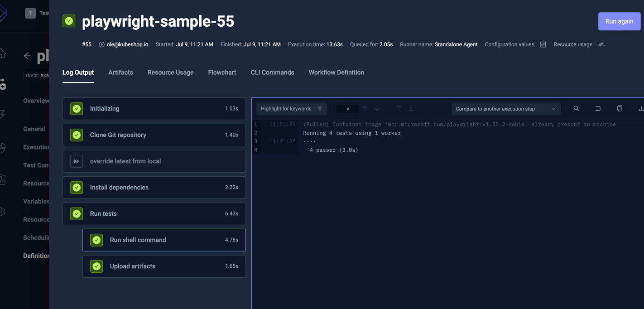Select the Upload artifacts step
Image resolution: width=644 pixels, height=309 pixels.
click(x=164, y=266)
